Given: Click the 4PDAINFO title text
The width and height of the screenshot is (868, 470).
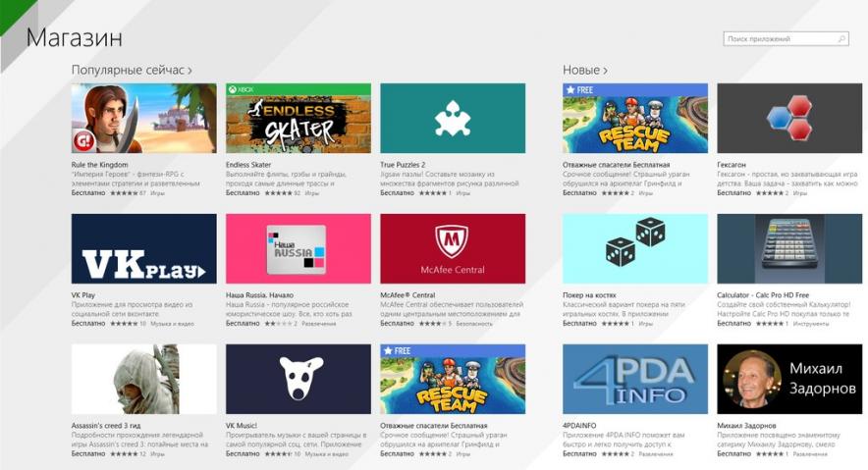Looking at the screenshot, I should [579, 426].
